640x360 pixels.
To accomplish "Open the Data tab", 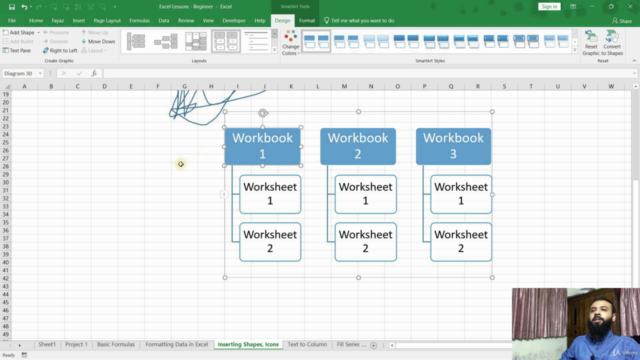I will click(x=164, y=20).
